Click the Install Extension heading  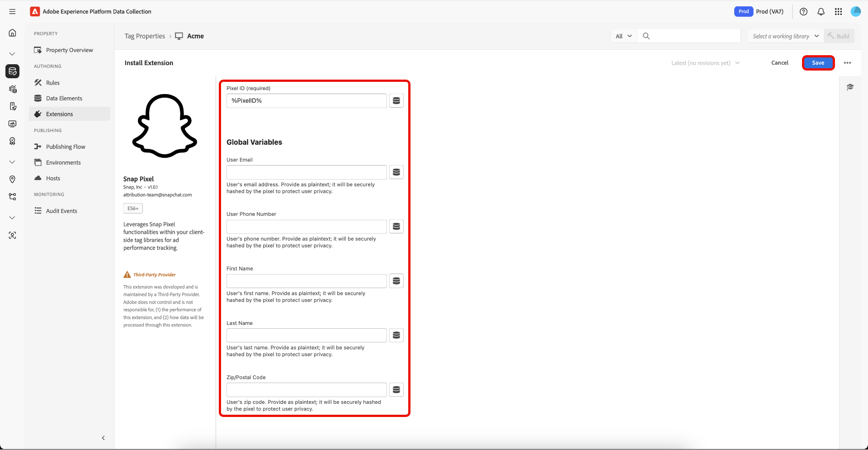tap(149, 63)
